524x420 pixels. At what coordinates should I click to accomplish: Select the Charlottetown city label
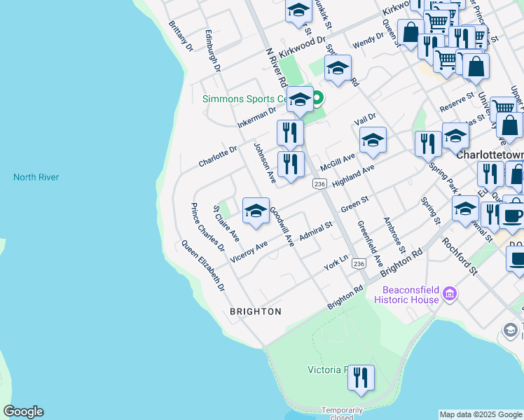(x=490, y=156)
